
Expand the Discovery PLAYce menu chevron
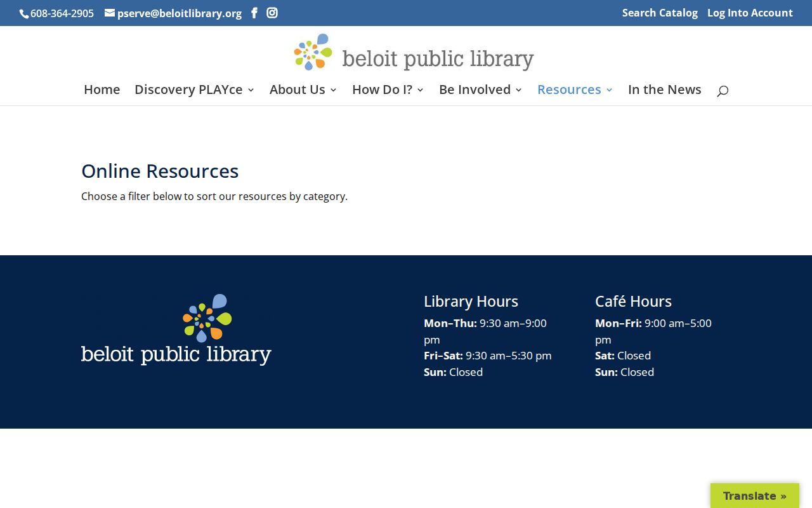coord(251,90)
